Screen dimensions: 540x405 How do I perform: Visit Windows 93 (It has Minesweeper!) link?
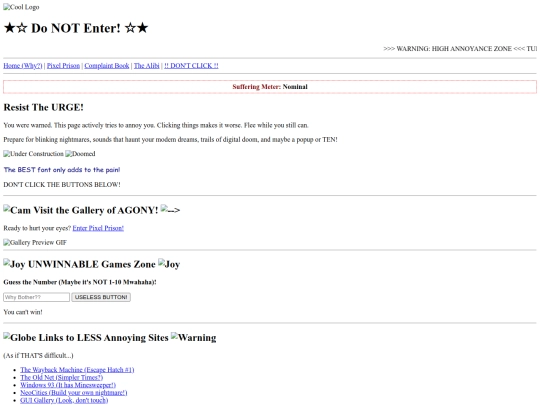pyautogui.click(x=68, y=385)
